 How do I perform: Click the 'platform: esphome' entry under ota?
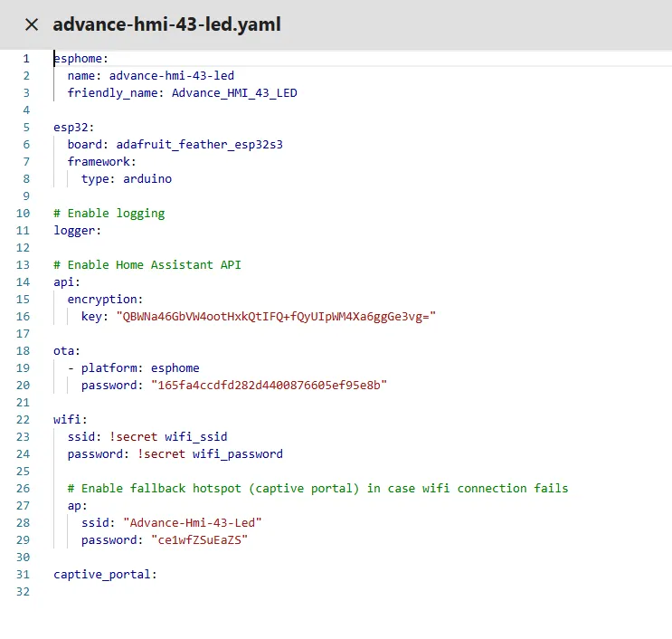point(140,368)
